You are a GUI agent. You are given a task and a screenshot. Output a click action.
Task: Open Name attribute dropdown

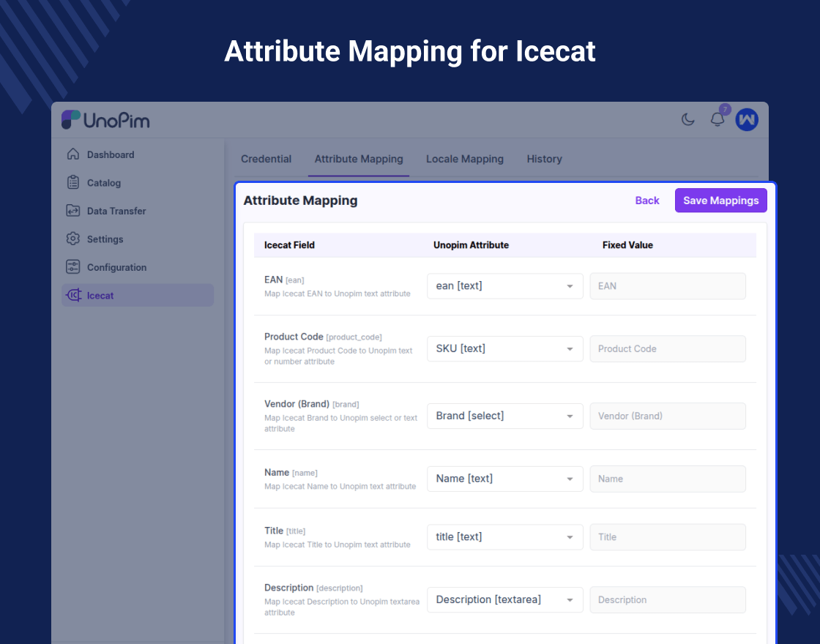[x=504, y=479]
